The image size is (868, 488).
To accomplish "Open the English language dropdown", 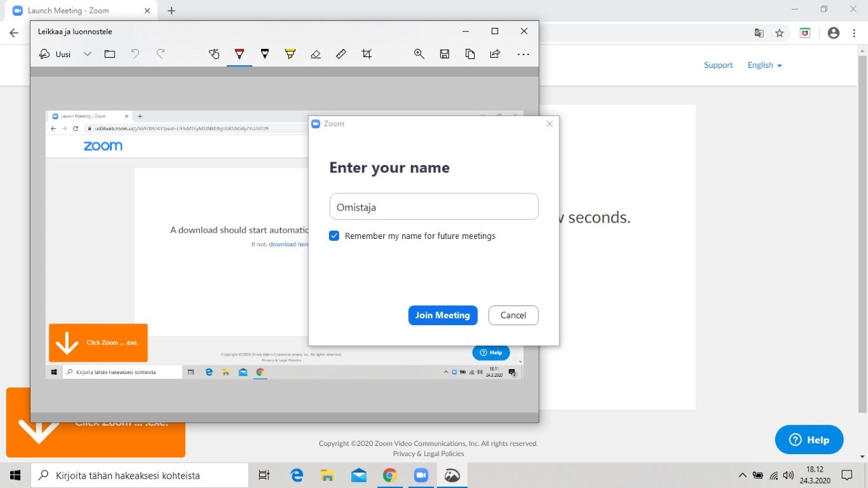I will click(x=765, y=65).
